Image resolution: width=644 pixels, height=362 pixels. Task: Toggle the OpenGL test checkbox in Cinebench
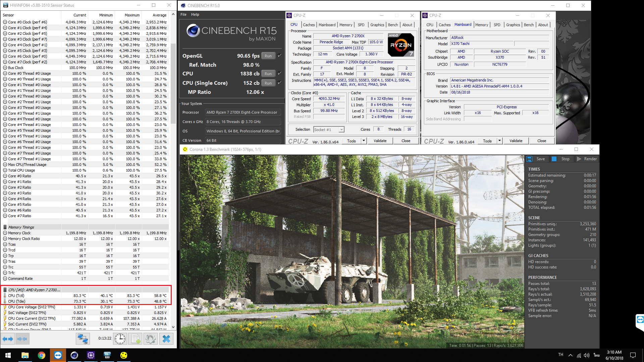pos(279,56)
